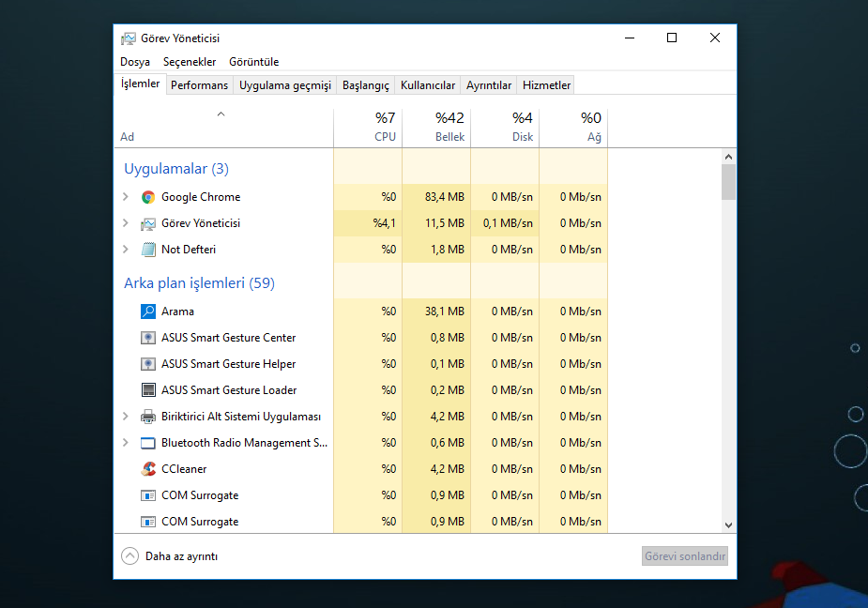The image size is (868, 608).
Task: Click the Bluetooth Radio Management icon
Action: (x=148, y=443)
